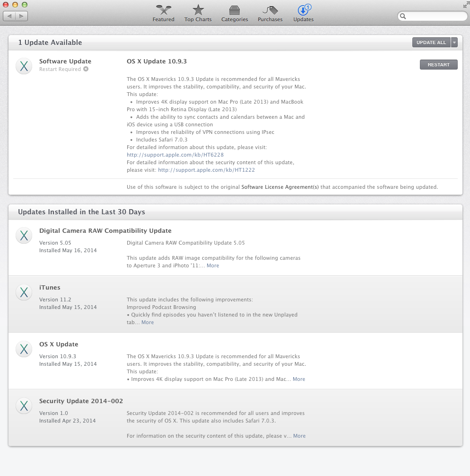
Task: Click the forward navigation arrow
Action: click(x=22, y=16)
